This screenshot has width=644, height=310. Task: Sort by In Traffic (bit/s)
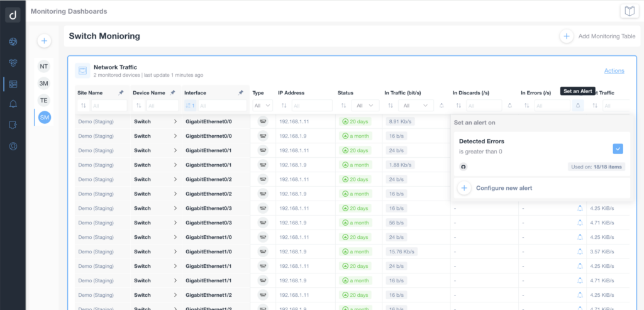391,106
